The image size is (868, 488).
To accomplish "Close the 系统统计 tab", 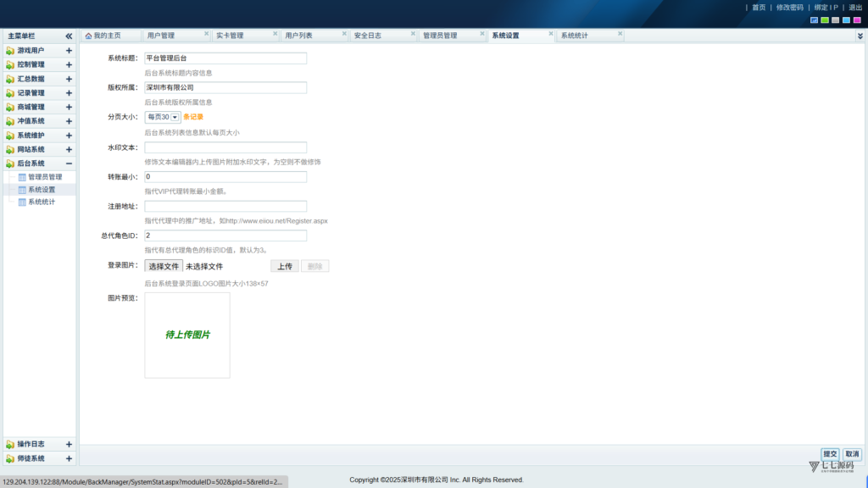I will coord(620,34).
